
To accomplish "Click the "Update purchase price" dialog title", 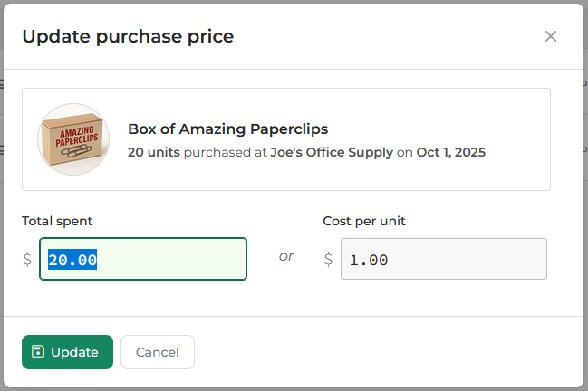I will coord(128,37).
